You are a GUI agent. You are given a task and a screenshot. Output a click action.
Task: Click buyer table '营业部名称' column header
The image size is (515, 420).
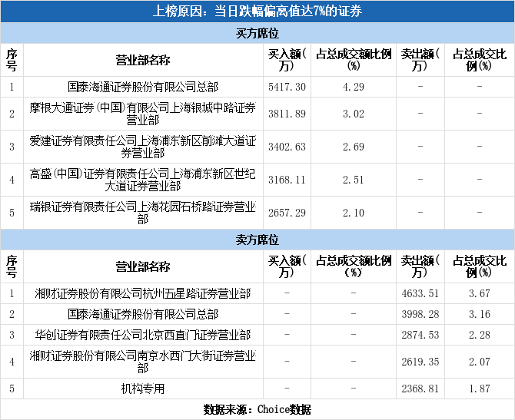coord(143,60)
